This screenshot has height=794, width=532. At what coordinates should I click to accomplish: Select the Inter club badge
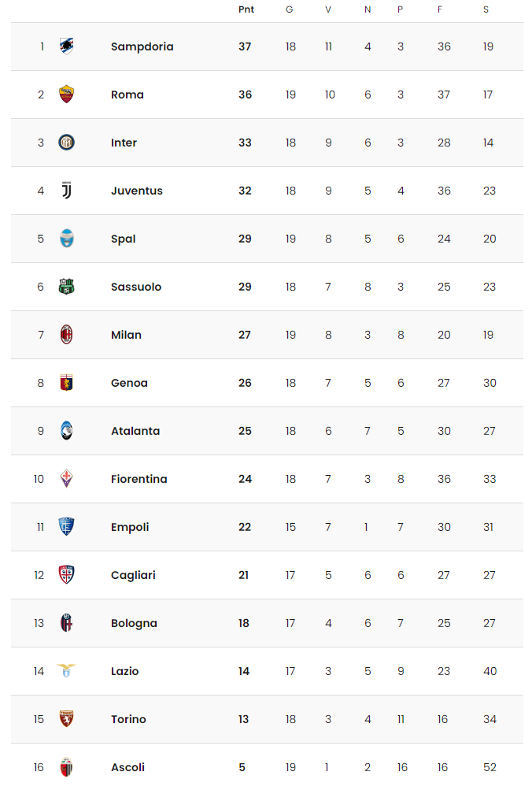(66, 143)
